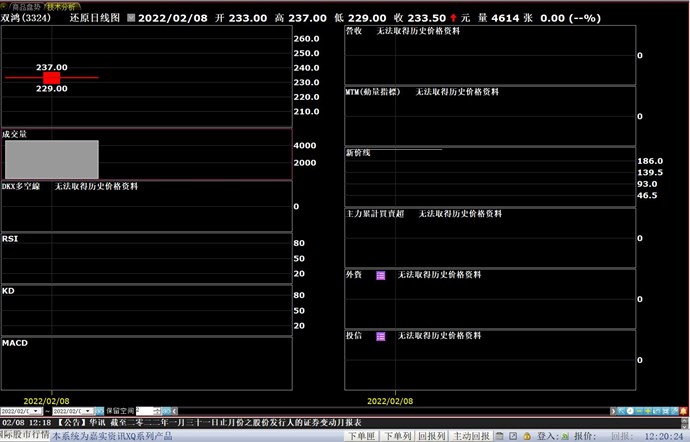Click the 保留空间 value field
The height and width of the screenshot is (442, 690).
(146, 410)
